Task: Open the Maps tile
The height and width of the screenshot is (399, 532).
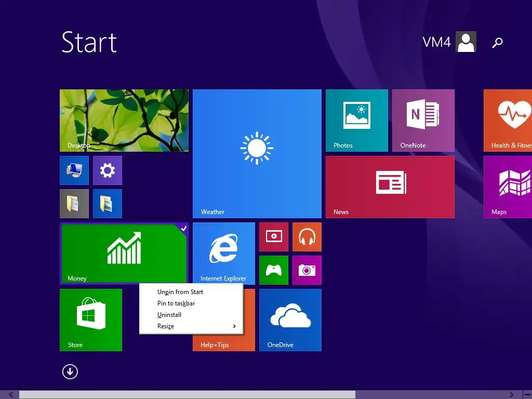Action: [508, 187]
